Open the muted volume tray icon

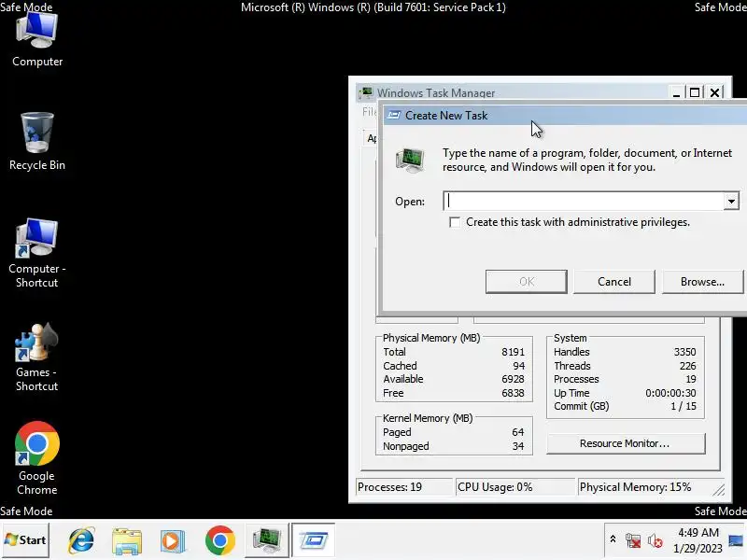655,540
